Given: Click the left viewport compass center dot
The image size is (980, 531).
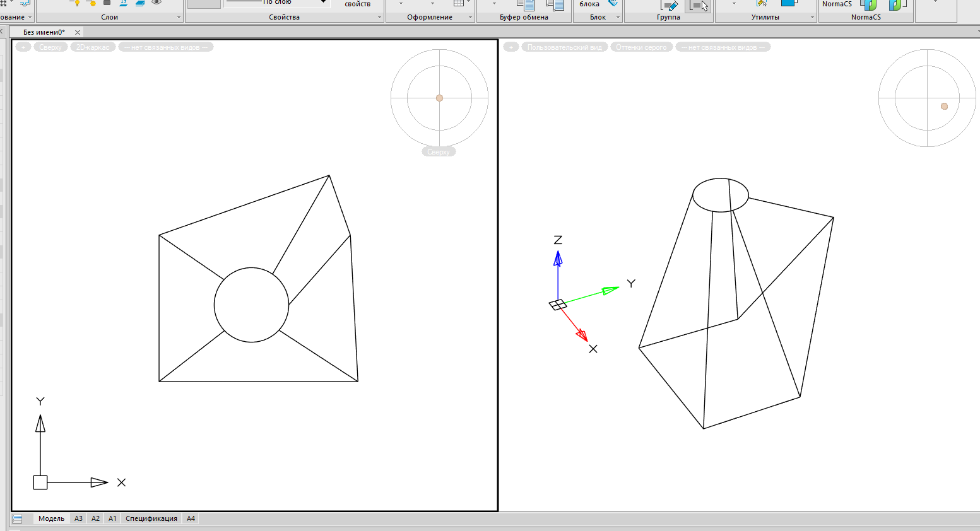Looking at the screenshot, I should 439,98.
